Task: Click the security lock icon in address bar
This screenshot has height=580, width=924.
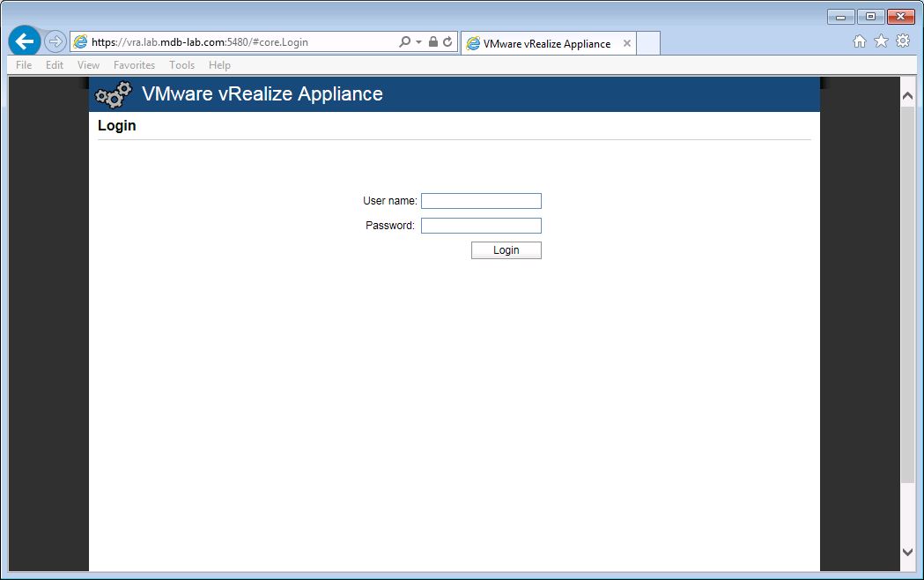Action: pyautogui.click(x=432, y=42)
